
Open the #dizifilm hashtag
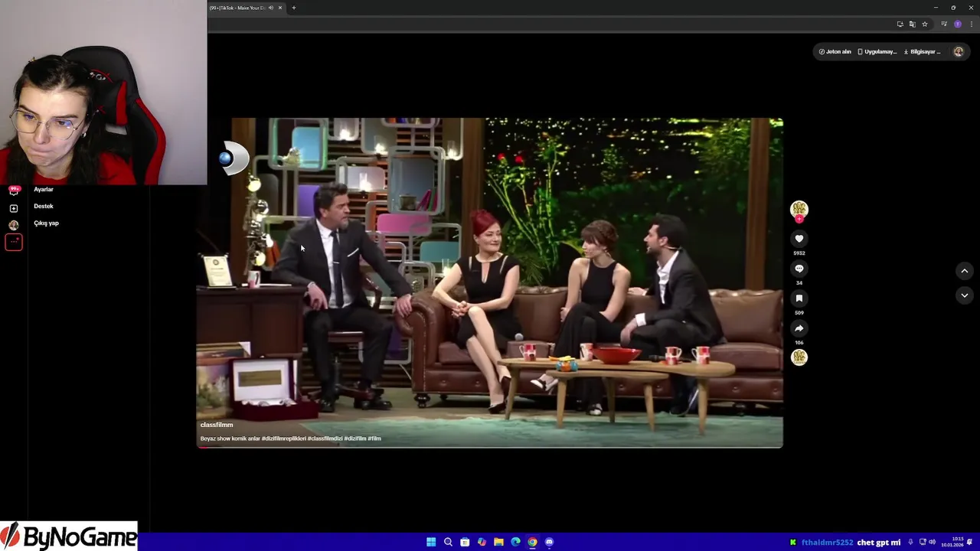click(x=355, y=439)
